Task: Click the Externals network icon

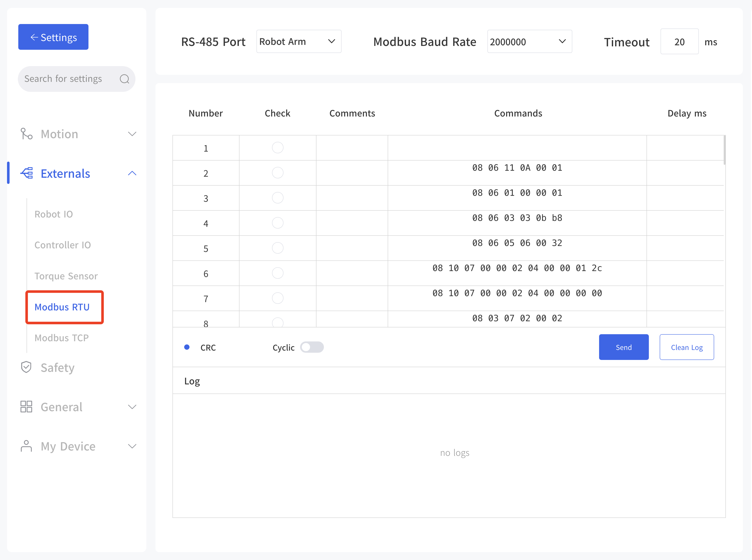Action: (26, 173)
